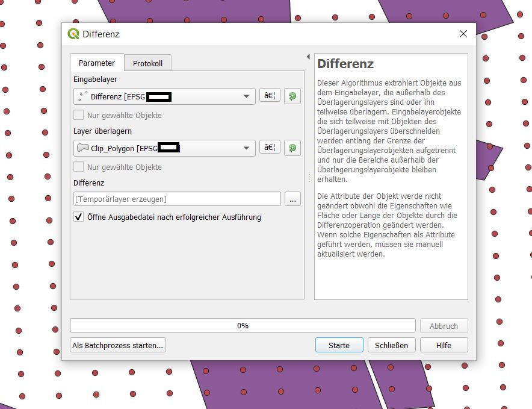Open the file picker button for Layer überlagern
Image resolution: width=532 pixels, height=409 pixels.
[270, 148]
